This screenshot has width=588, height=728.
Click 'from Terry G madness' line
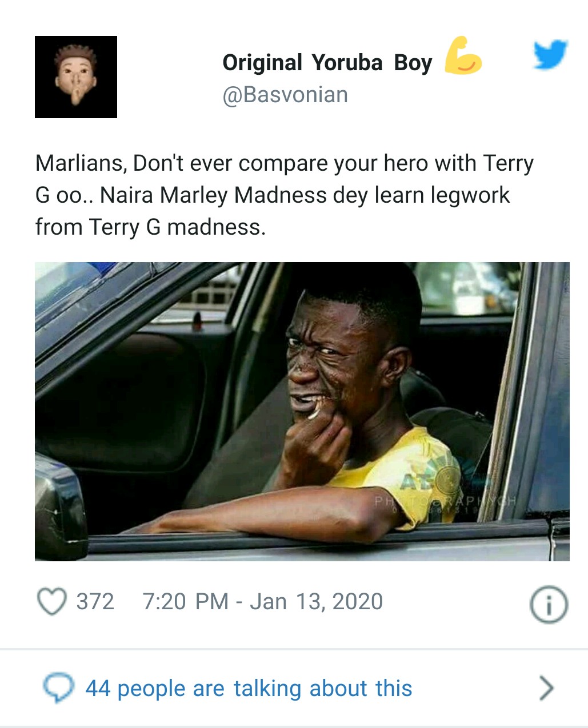coord(150,227)
